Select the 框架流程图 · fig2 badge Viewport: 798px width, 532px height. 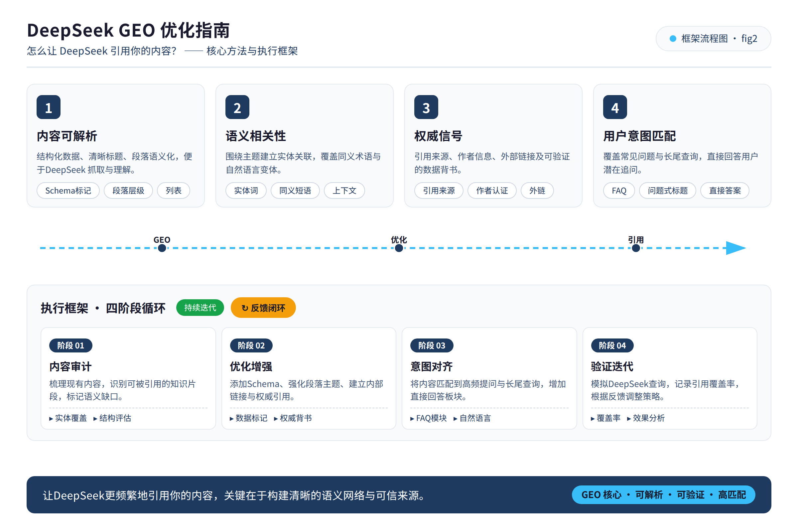tap(713, 39)
